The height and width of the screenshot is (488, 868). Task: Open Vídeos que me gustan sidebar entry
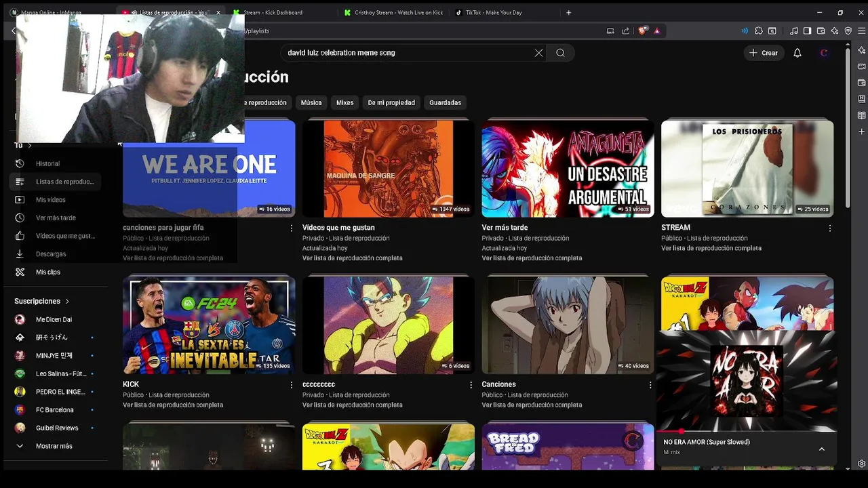point(55,236)
